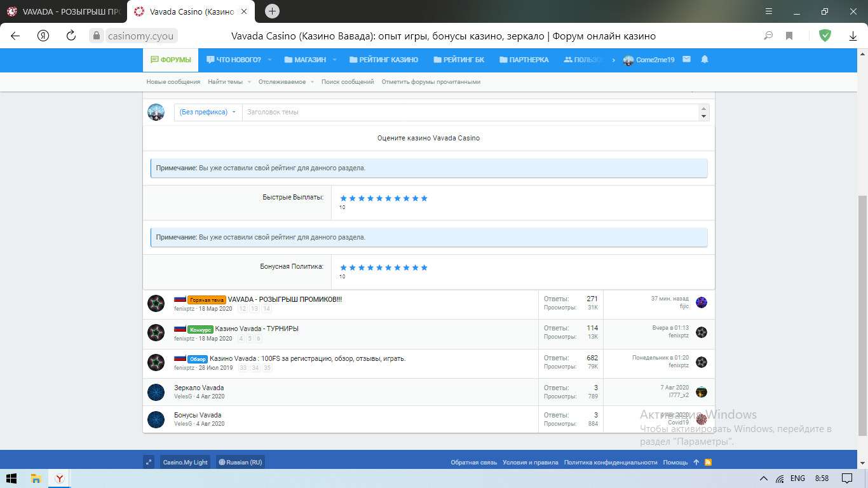Viewport: 868px width, 488px height.
Task: Open Yandex home via the Я button
Action: [43, 36]
